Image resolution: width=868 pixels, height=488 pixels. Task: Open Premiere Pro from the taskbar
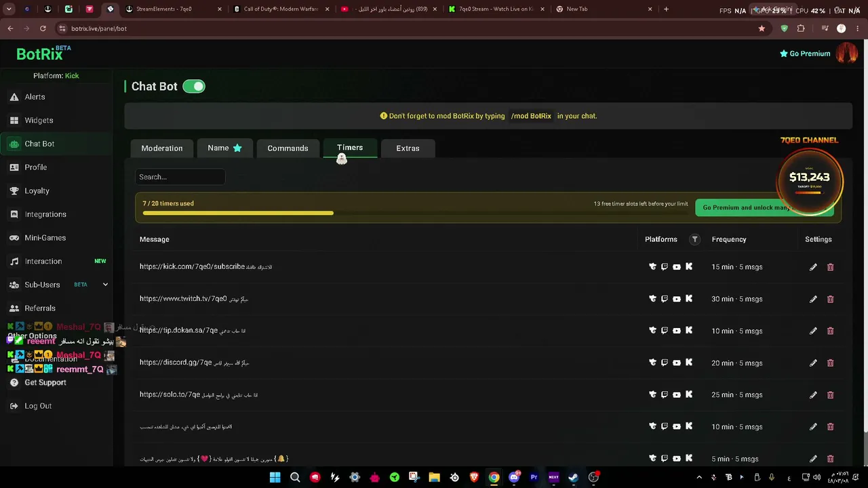(x=534, y=477)
